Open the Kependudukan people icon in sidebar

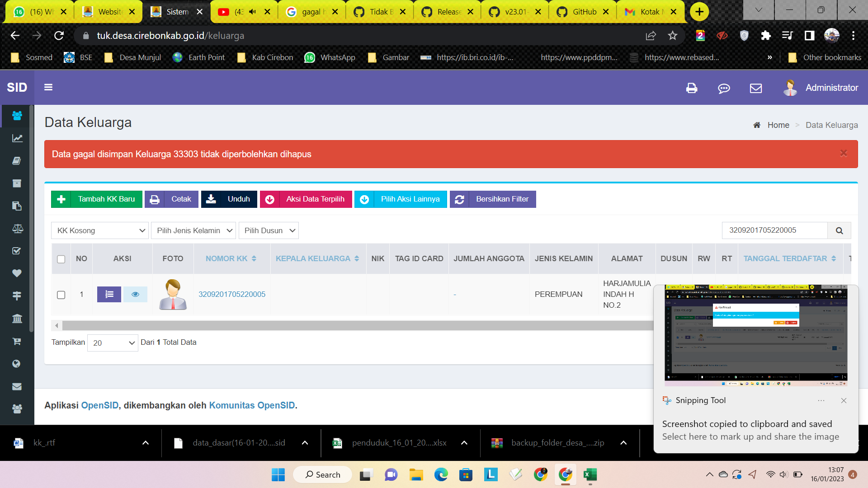[17, 116]
